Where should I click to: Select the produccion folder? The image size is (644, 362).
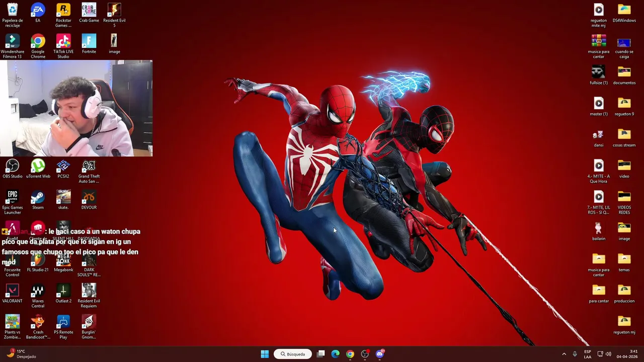point(624,294)
